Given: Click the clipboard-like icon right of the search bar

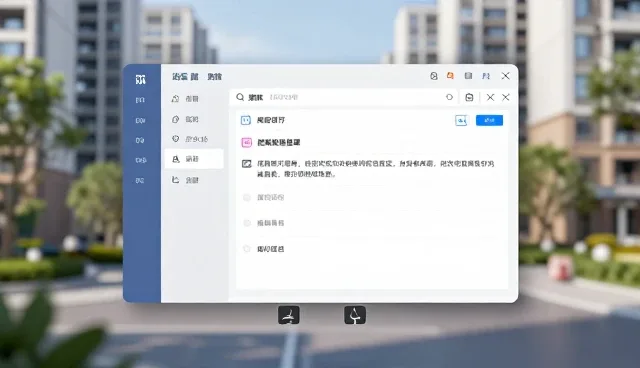Looking at the screenshot, I should [469, 97].
